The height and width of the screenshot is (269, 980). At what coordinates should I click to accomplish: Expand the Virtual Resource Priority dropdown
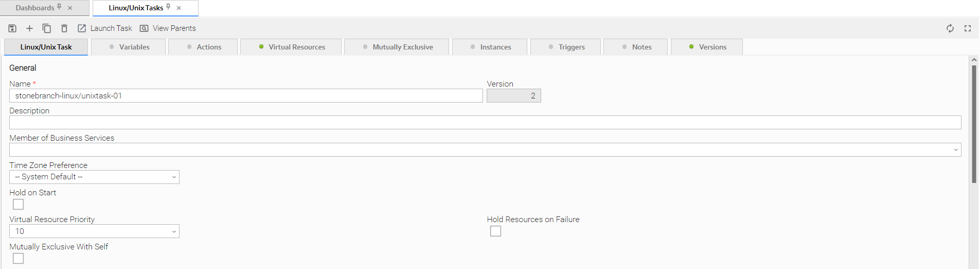pyautogui.click(x=95, y=231)
